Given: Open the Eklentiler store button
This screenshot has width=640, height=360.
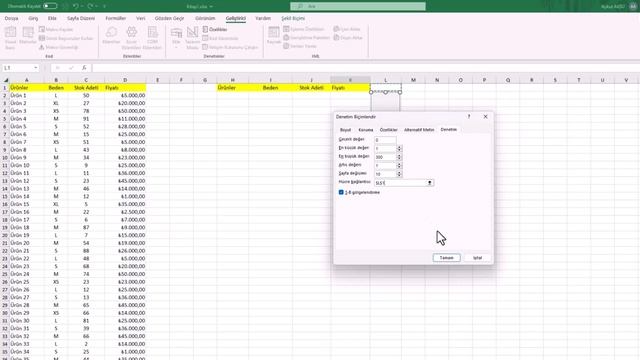Looking at the screenshot, I should tap(111, 36).
